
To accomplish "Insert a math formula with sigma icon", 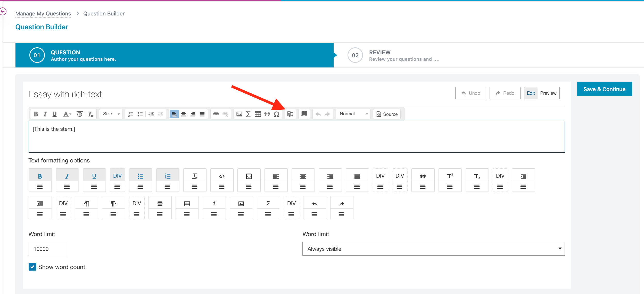I will [x=248, y=114].
